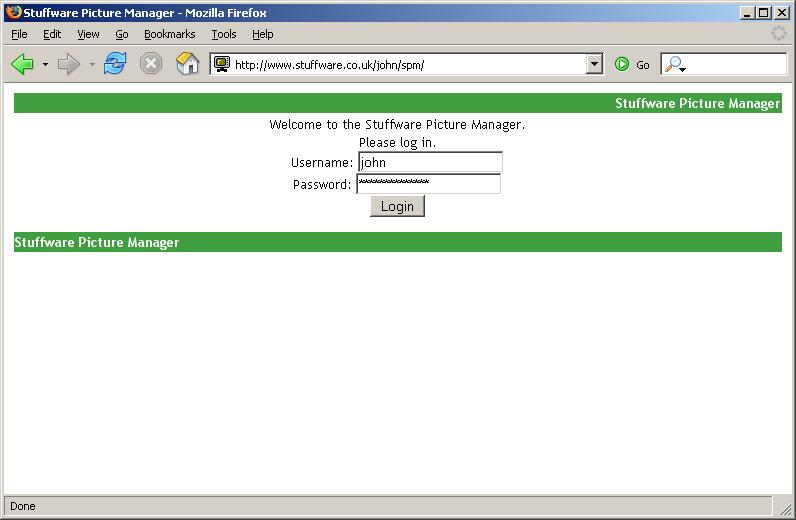Open the Tools menu
796x520 pixels.
[224, 34]
